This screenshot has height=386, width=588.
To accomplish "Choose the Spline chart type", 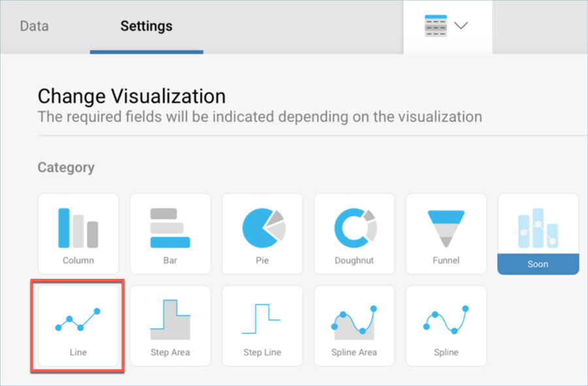I will pos(446,325).
